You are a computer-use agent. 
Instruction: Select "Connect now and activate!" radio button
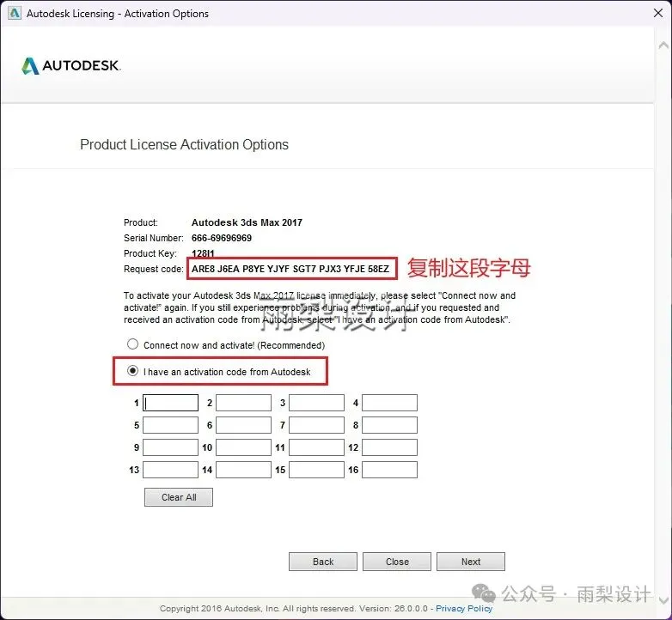click(x=133, y=344)
